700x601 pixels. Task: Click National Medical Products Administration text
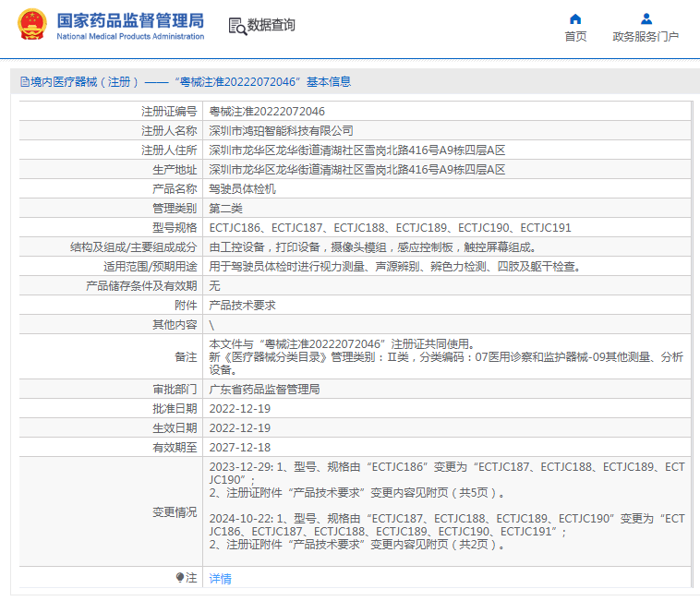click(x=130, y=37)
